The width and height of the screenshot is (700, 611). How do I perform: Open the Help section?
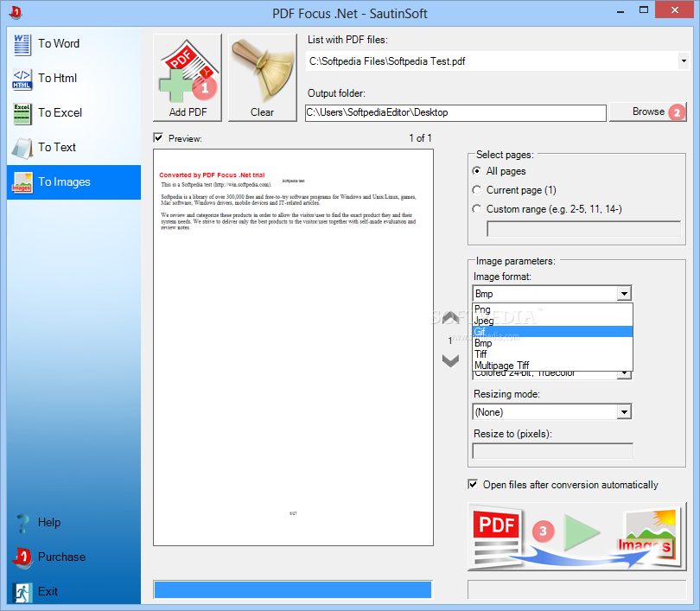pyautogui.click(x=73, y=523)
